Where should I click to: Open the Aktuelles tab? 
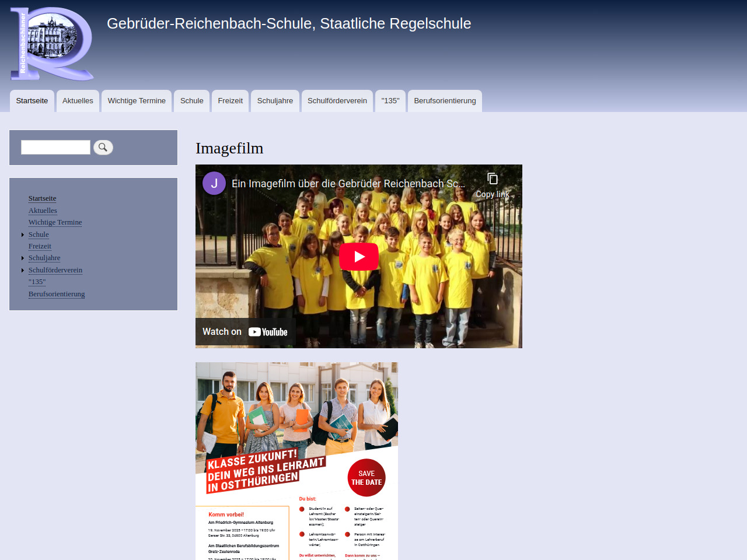tap(78, 101)
